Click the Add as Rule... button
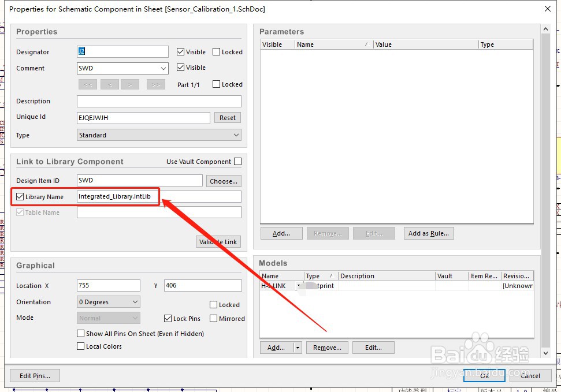The height and width of the screenshot is (392, 561). tap(429, 234)
